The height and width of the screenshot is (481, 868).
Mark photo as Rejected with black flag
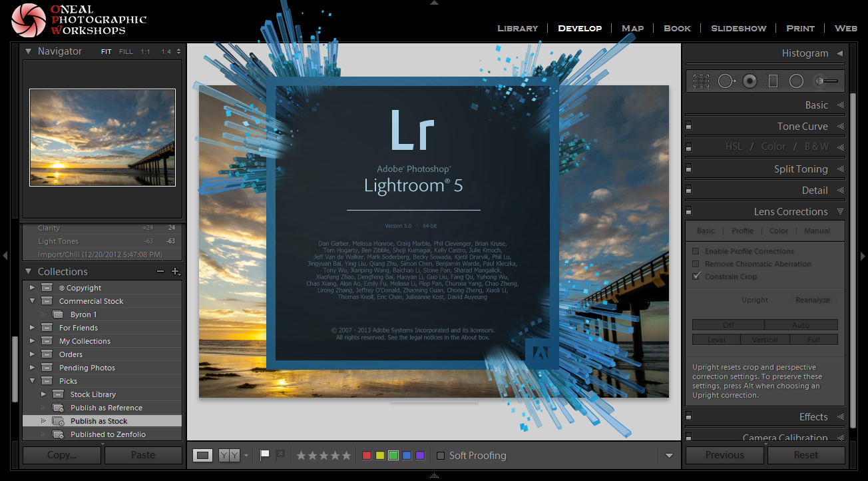point(280,455)
